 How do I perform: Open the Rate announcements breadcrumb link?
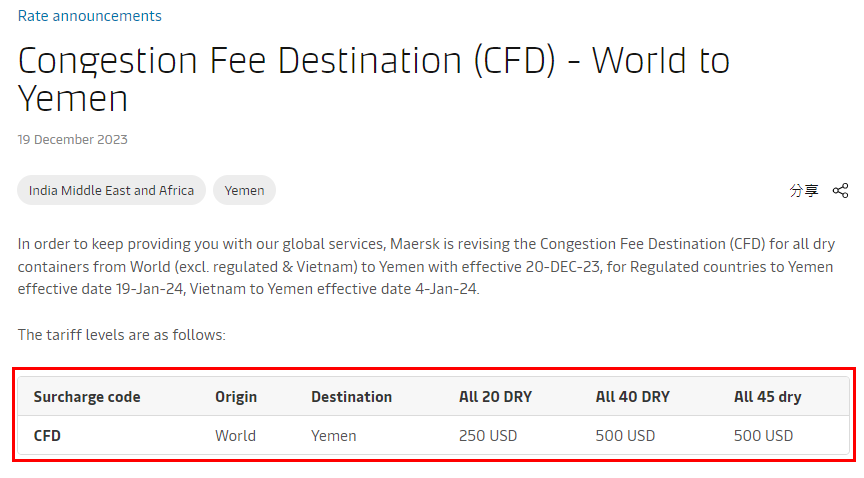90,16
